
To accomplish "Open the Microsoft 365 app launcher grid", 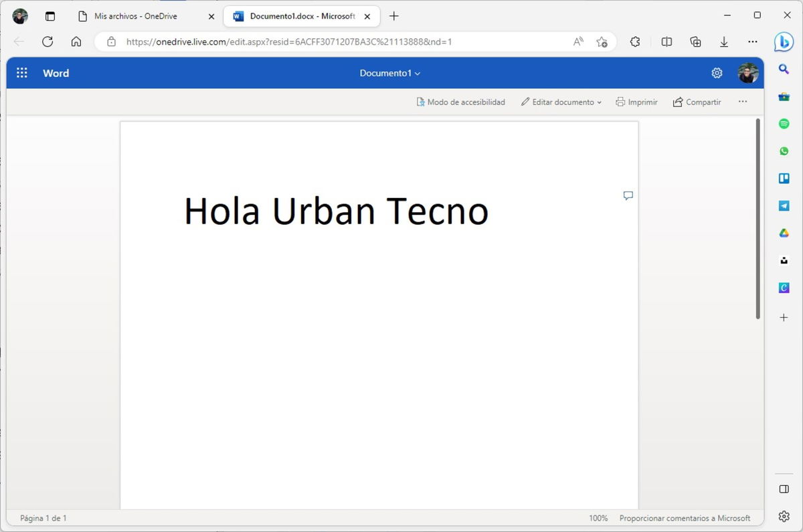I will (x=21, y=73).
